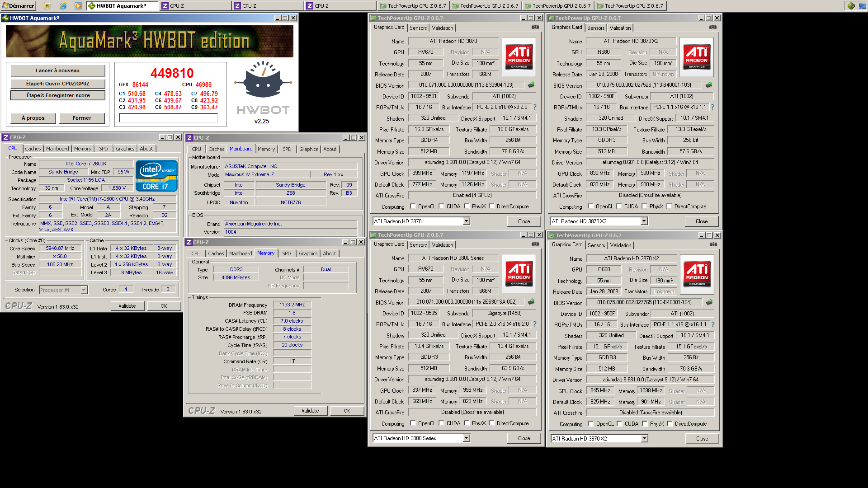Image resolution: width=868 pixels, height=488 pixels.
Task: Click the system tray icon on the taskbar
Action: [851, 6]
